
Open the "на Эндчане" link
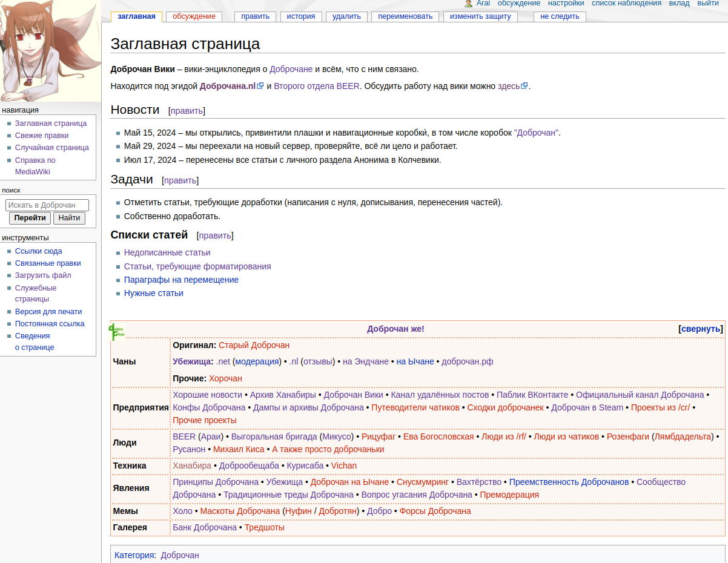click(x=366, y=361)
